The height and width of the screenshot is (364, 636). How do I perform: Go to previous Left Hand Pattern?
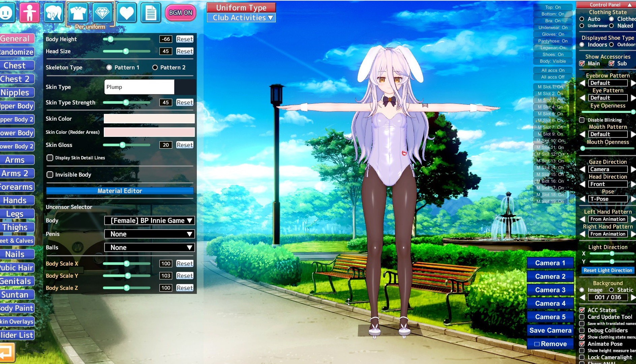point(582,219)
